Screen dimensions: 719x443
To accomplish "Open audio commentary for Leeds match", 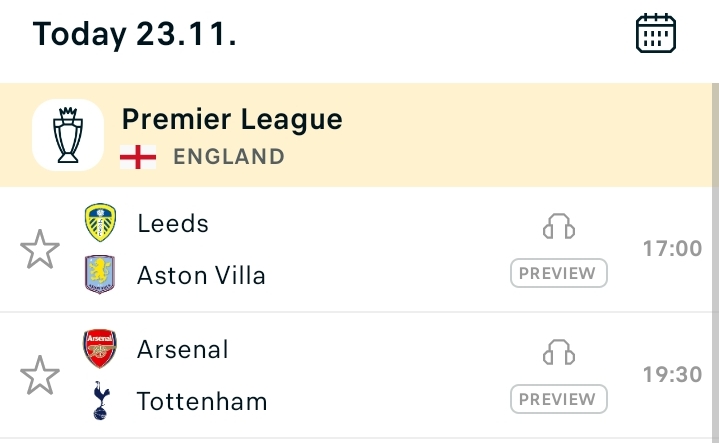I will (x=559, y=227).
